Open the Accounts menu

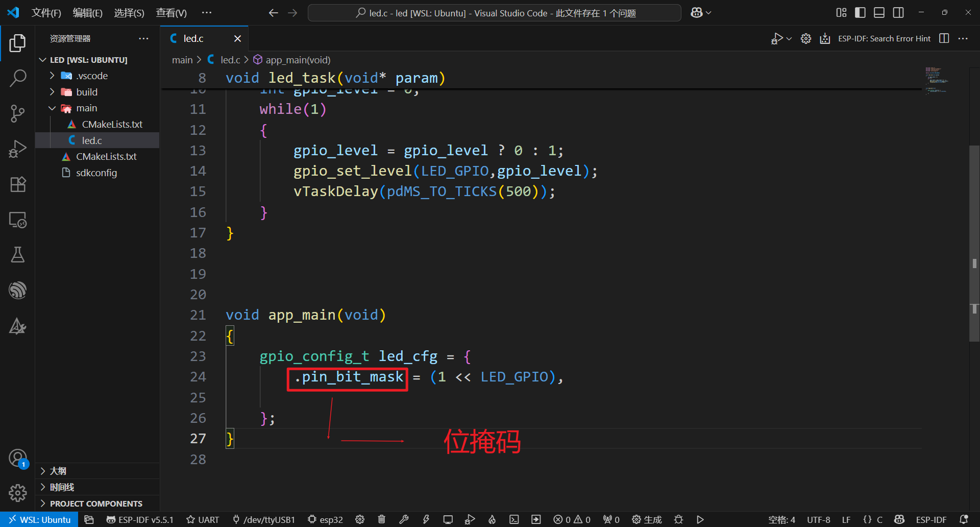click(x=17, y=458)
